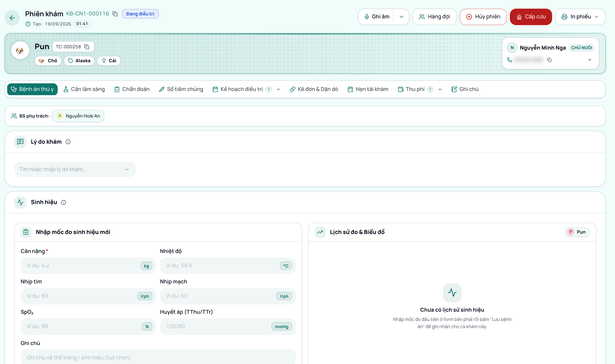Copy session code KB-CN1-000116

(115, 14)
